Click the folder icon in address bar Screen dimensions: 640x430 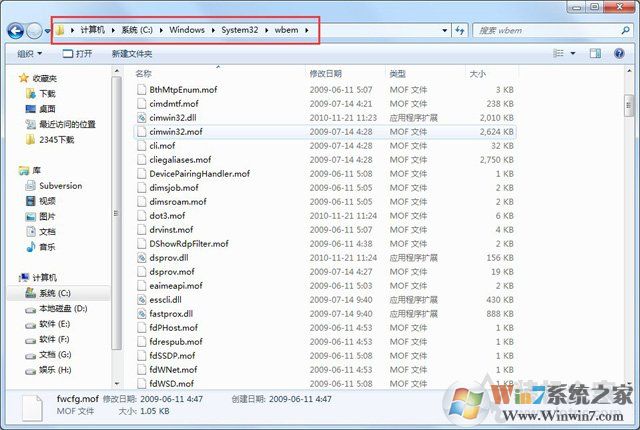click(60, 30)
